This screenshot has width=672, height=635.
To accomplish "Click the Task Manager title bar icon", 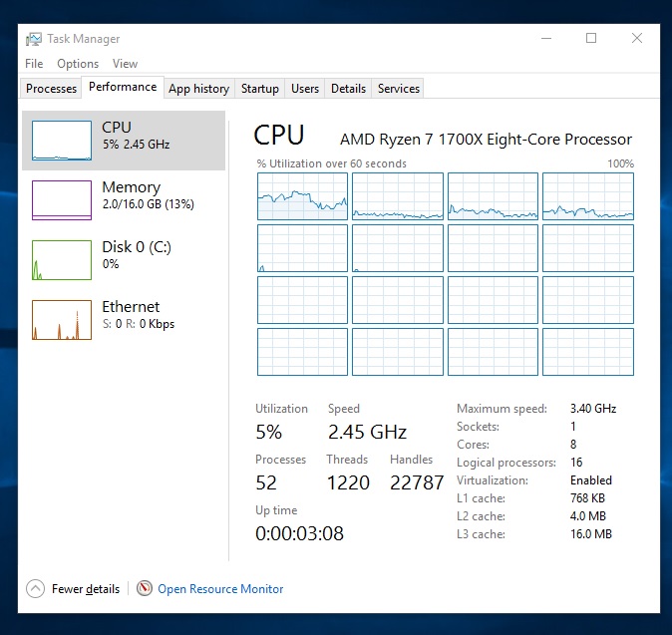I will tap(34, 39).
